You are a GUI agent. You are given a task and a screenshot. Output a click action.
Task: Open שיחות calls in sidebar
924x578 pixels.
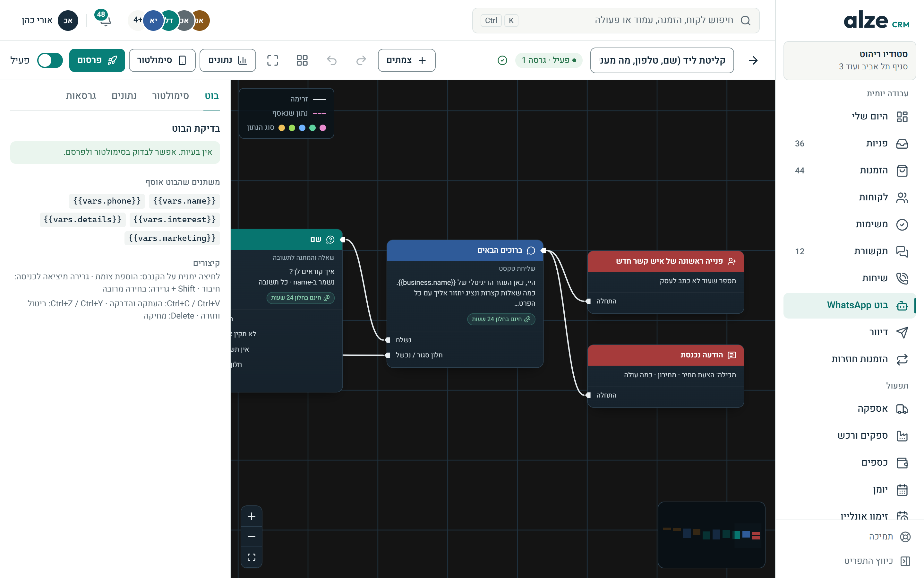click(x=850, y=278)
